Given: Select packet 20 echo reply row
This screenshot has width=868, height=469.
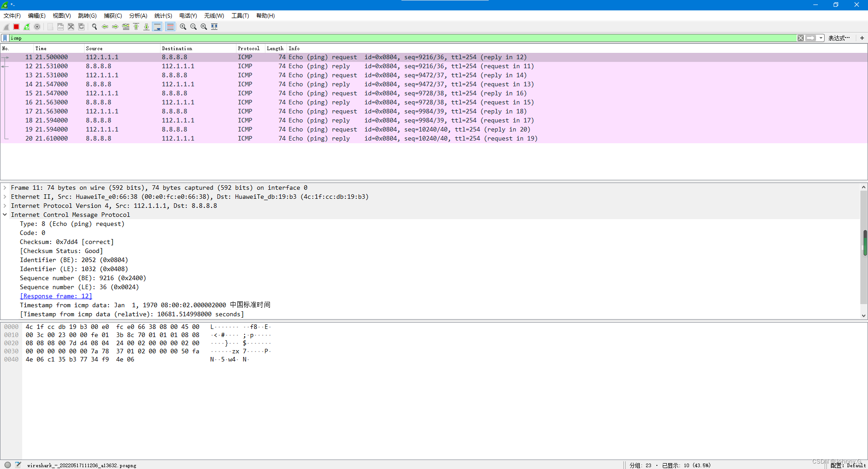Looking at the screenshot, I should [x=434, y=138].
